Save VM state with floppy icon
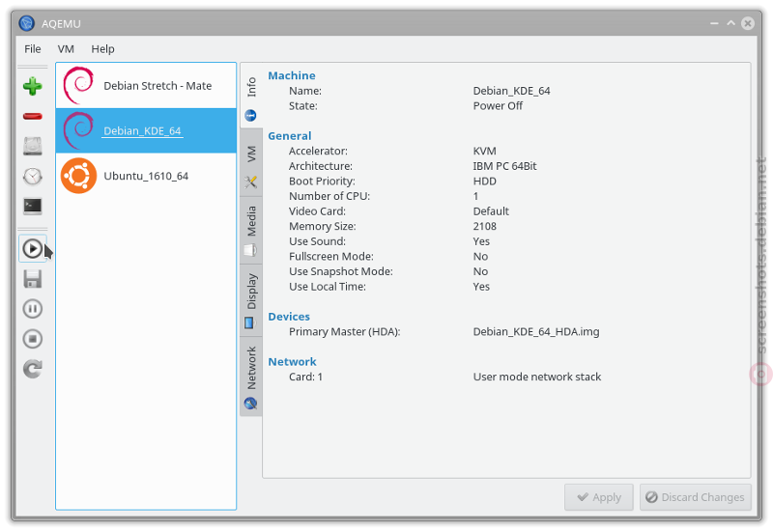This screenshot has height=532, width=773. [x=33, y=279]
